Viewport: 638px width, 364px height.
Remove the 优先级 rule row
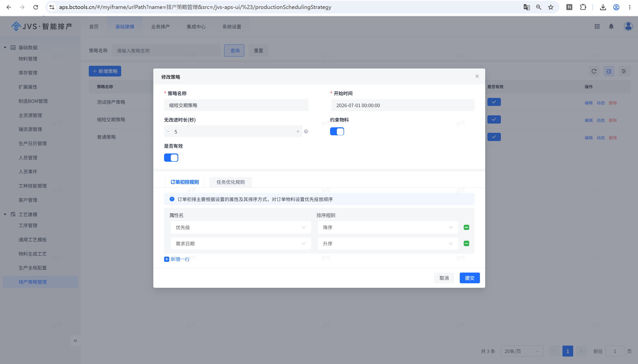point(466,227)
